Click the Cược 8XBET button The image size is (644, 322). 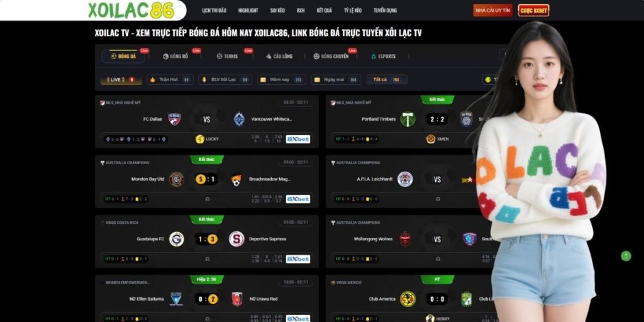533,10
